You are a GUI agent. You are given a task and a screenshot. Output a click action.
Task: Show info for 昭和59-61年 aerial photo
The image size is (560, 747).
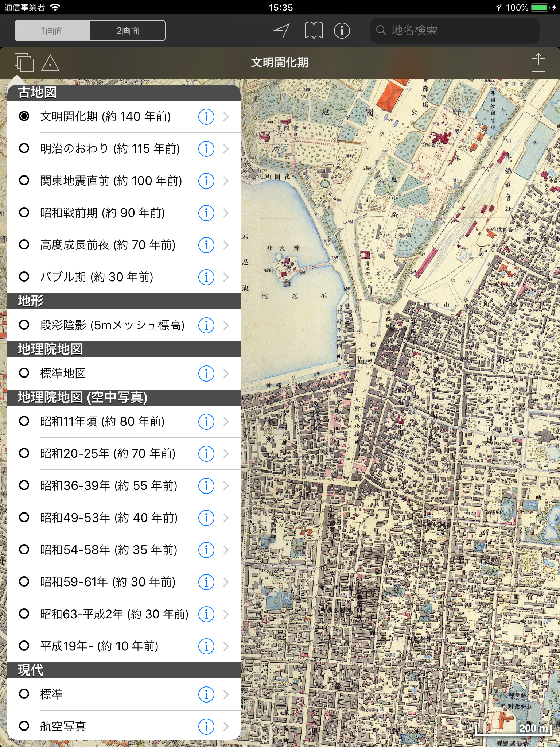(x=206, y=582)
